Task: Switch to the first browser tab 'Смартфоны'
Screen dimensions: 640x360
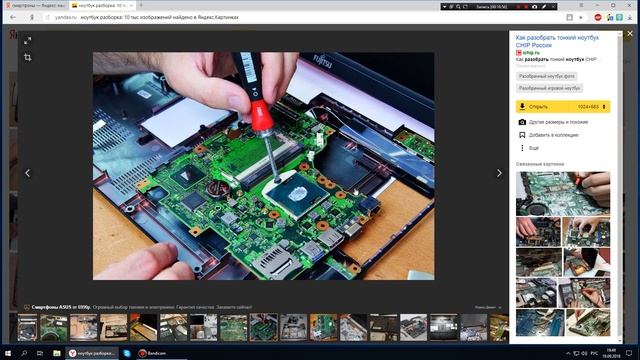Action: click(x=36, y=6)
